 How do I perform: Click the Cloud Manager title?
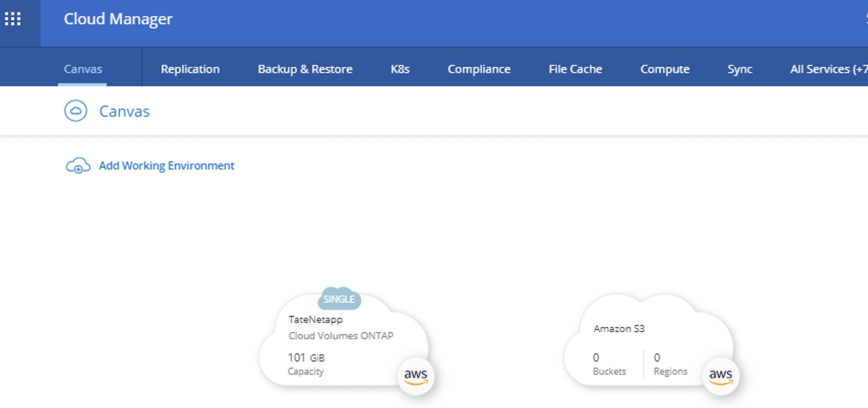coord(118,19)
